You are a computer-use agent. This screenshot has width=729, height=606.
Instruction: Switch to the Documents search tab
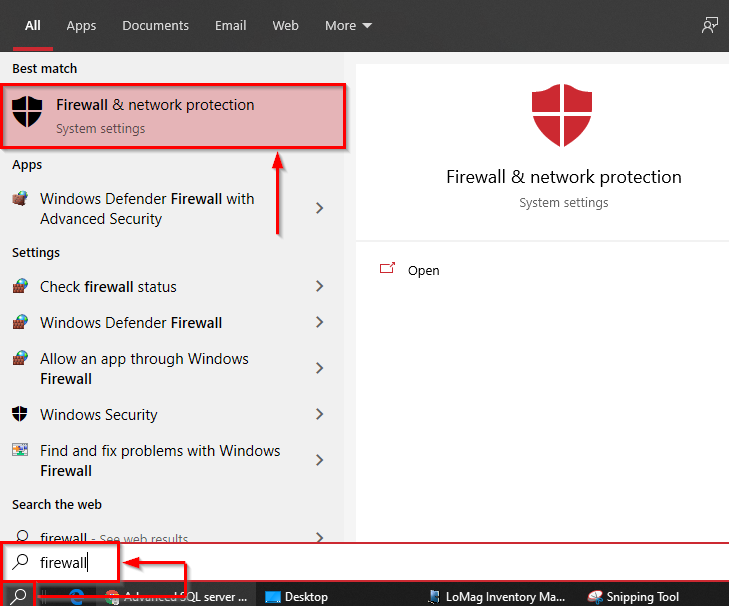tap(155, 26)
